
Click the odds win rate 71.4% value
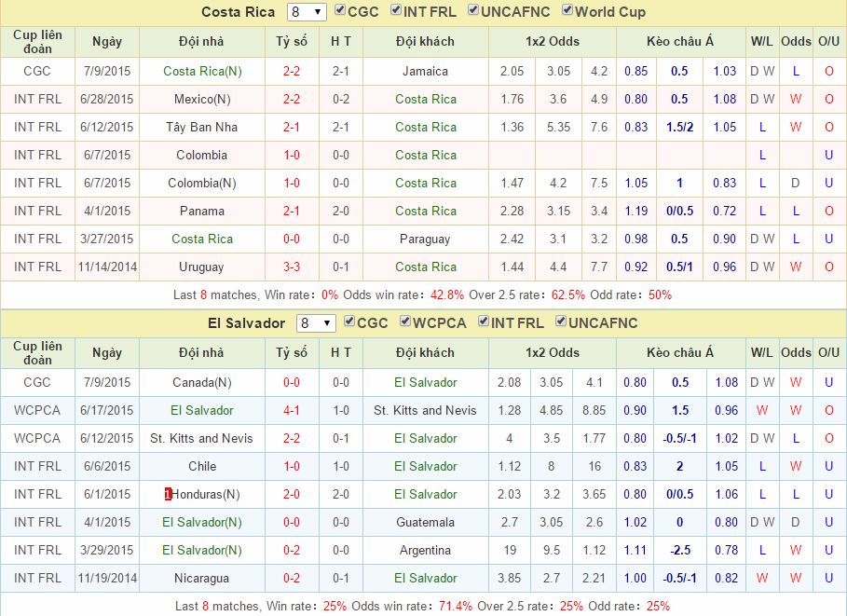click(x=456, y=607)
